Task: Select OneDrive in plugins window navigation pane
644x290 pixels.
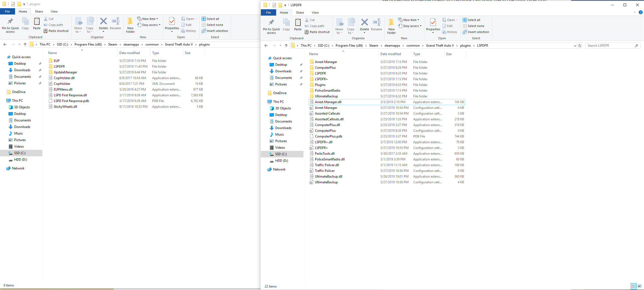Action: 19,92
